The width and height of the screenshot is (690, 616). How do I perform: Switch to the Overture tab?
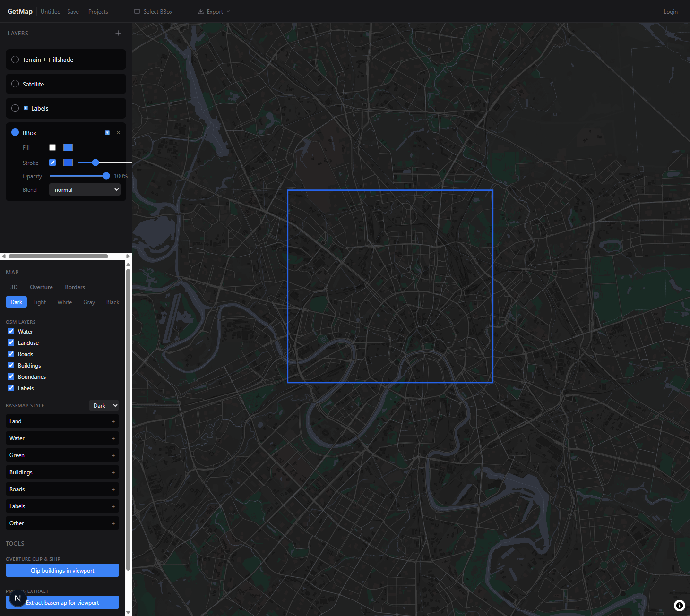pos(41,287)
